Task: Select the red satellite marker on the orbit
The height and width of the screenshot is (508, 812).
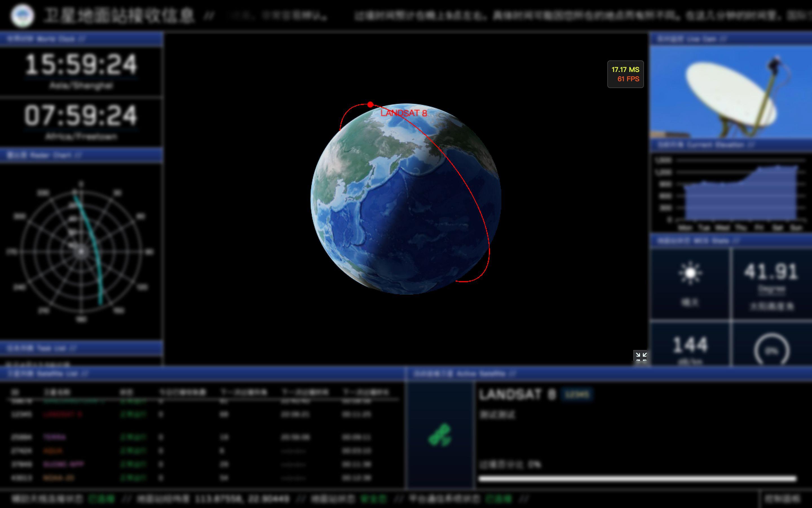Action: pyautogui.click(x=370, y=104)
